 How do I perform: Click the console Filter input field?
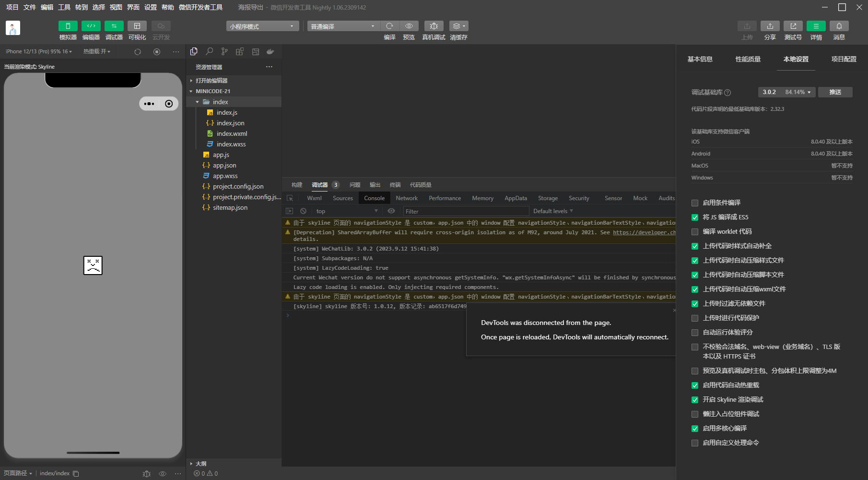click(x=466, y=211)
